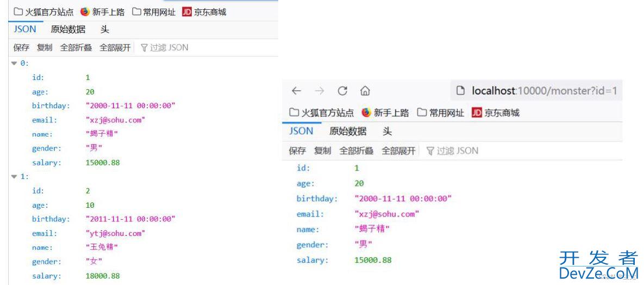Select the gender key in the right window
Screen dimensions: 644x285
tap(312, 245)
